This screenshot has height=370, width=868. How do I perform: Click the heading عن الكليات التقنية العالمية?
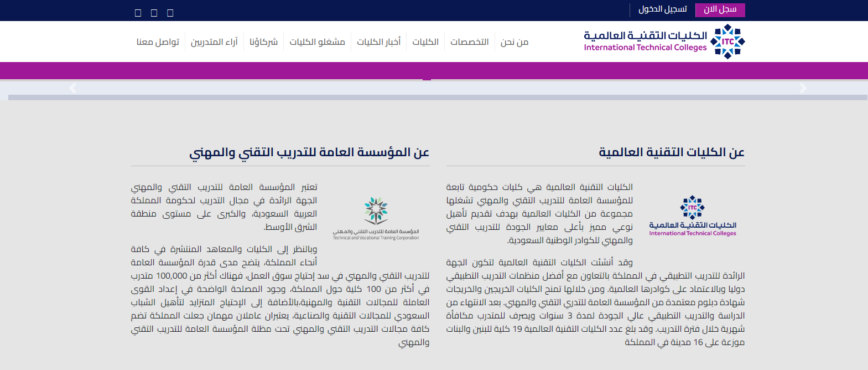(x=672, y=152)
